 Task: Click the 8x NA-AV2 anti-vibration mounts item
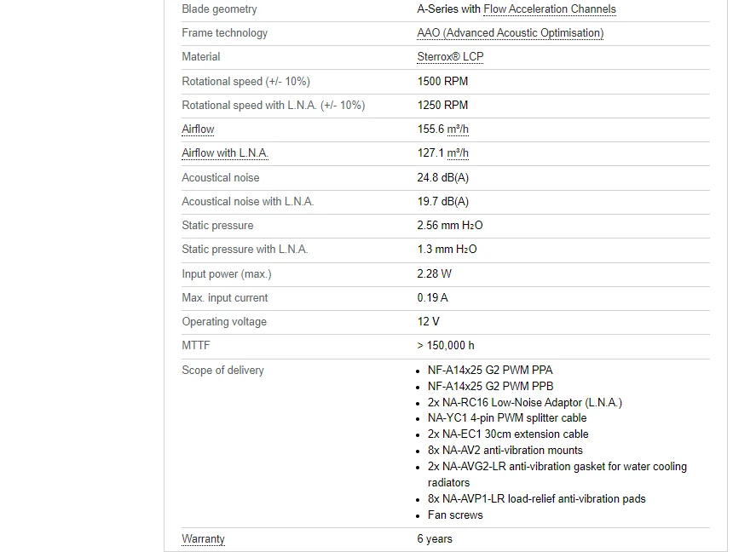(505, 451)
